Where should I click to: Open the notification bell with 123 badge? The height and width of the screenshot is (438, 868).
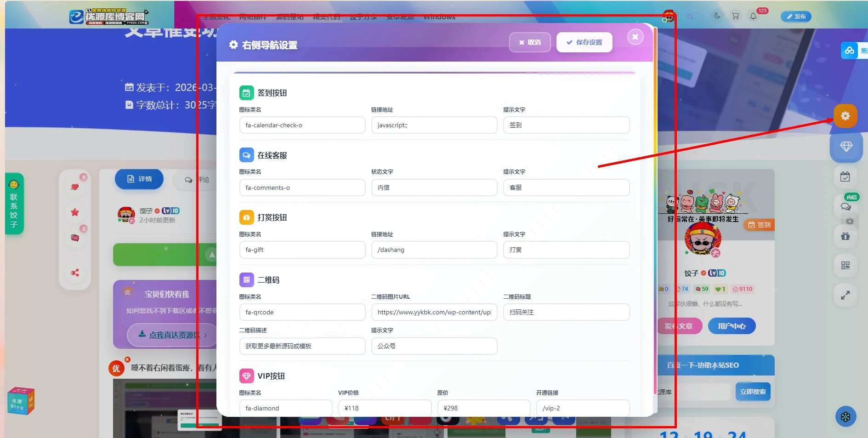click(x=753, y=16)
